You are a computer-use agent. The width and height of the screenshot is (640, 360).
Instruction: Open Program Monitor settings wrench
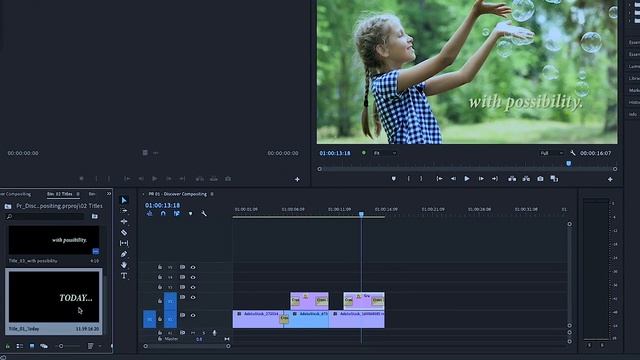(573, 153)
